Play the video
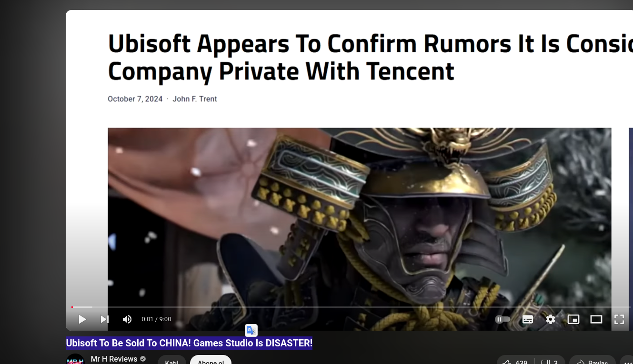This screenshot has height=364, width=633. [x=82, y=319]
